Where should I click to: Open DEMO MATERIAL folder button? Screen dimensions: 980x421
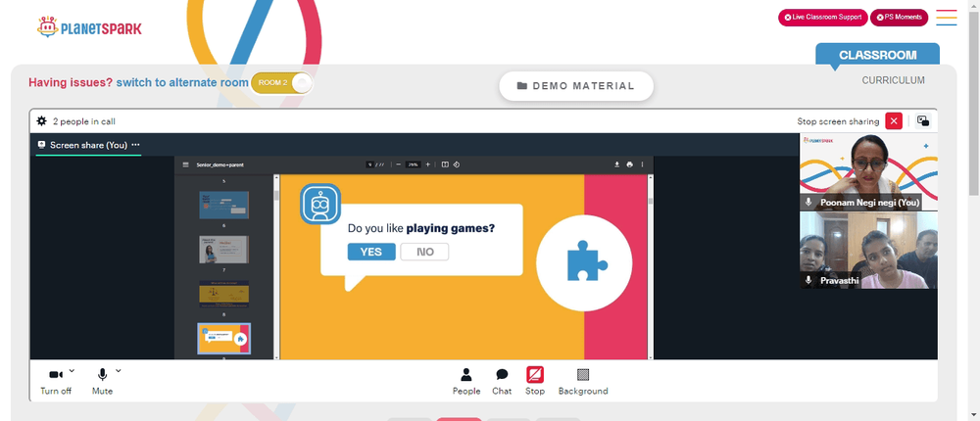tap(575, 86)
